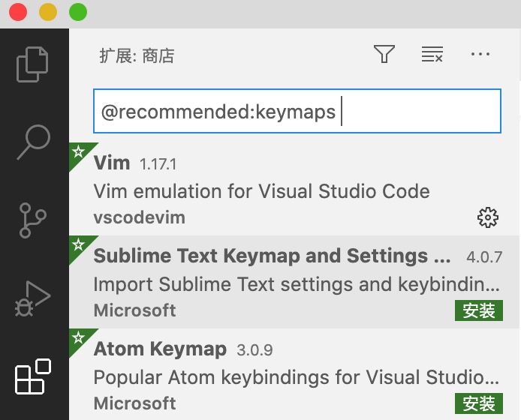This screenshot has width=521, height=420.
Task: Minimize the window with the yellow button
Action: pos(48,12)
